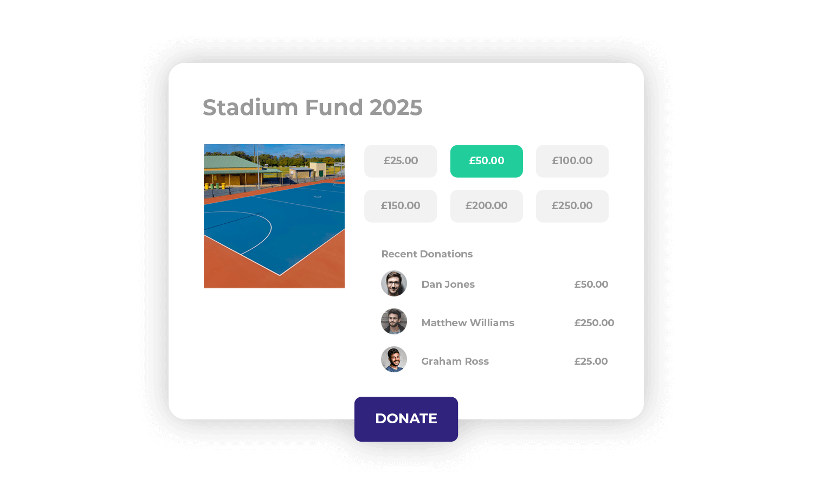Click the Recent Donations heading

(427, 254)
